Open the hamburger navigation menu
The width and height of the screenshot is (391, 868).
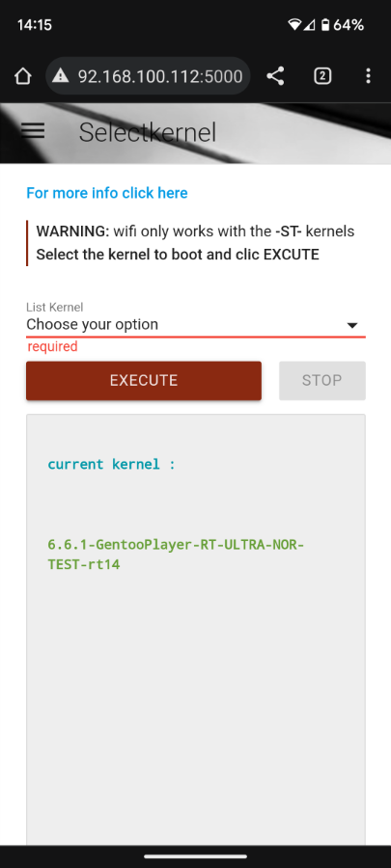click(x=33, y=130)
